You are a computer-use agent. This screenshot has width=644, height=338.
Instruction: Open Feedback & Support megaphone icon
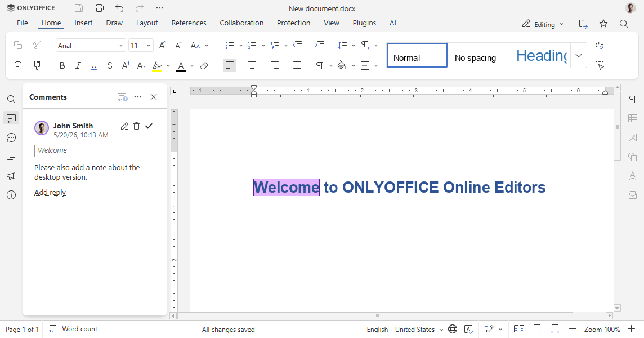click(11, 176)
